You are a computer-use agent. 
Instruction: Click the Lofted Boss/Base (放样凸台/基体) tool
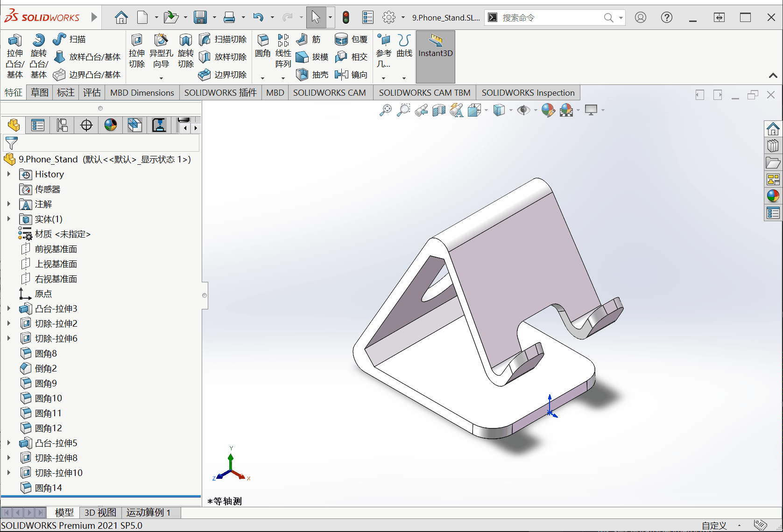click(x=87, y=57)
